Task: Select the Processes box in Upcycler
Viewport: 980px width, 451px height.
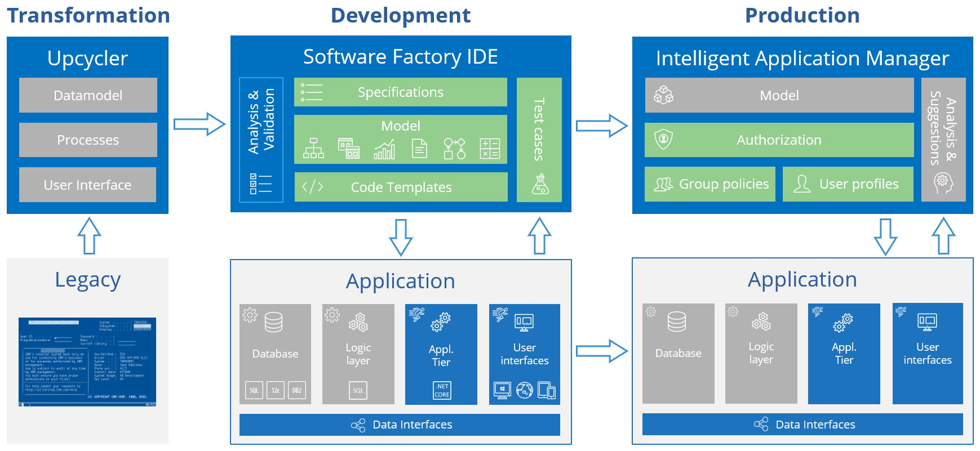Action: pos(88,140)
